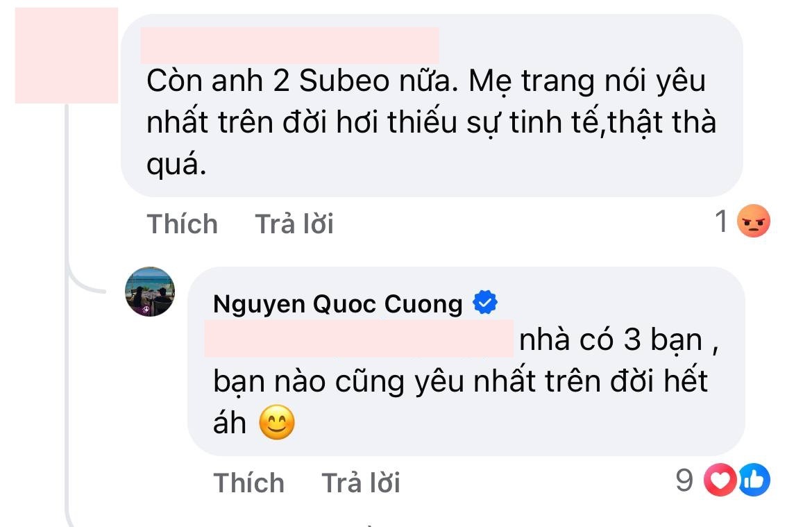Click Trả lời under the first comment
The height and width of the screenshot is (527, 812).
pos(295,224)
